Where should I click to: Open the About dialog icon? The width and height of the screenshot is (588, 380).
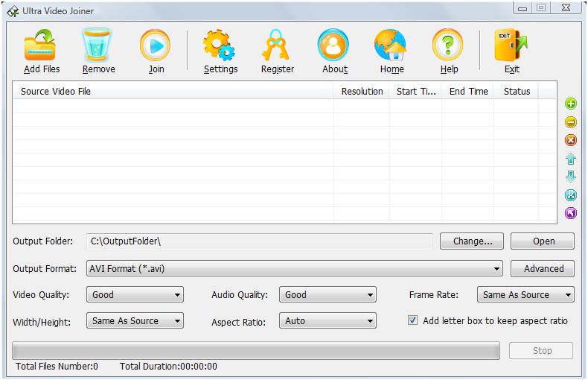tap(333, 45)
